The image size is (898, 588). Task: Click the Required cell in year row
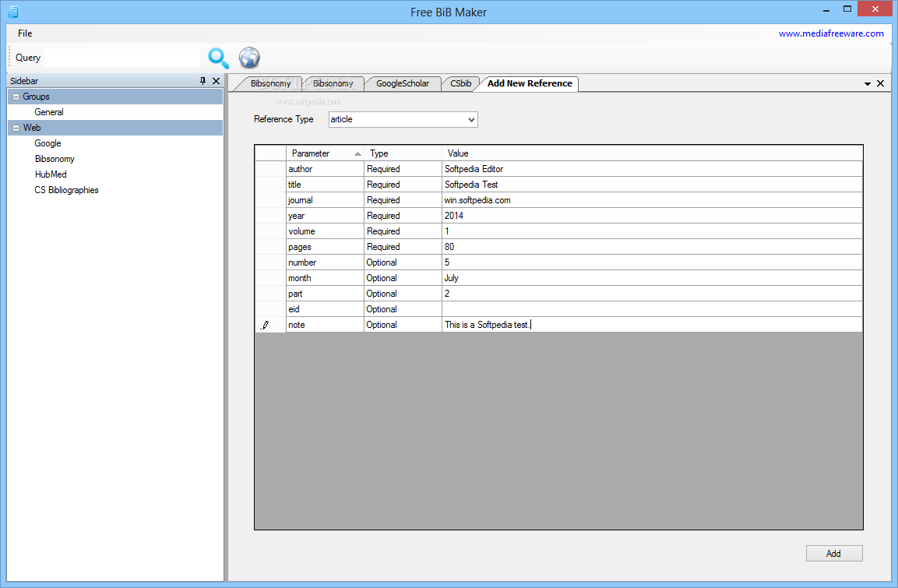coord(403,216)
